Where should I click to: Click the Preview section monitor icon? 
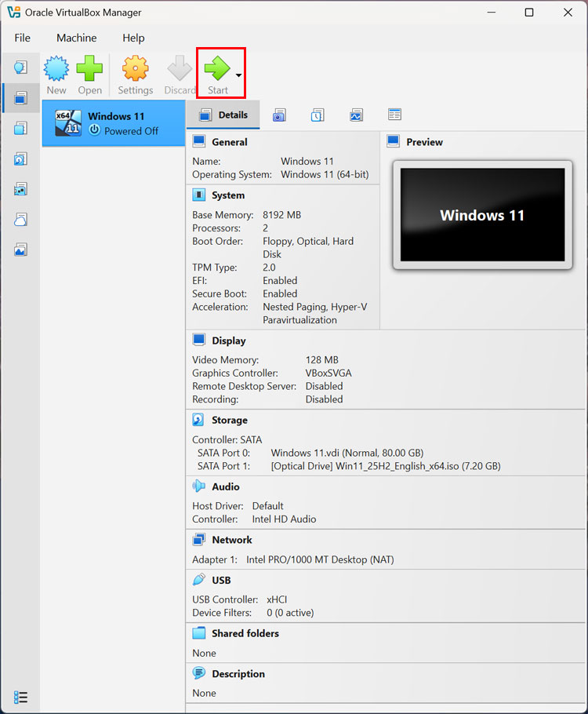[394, 141]
